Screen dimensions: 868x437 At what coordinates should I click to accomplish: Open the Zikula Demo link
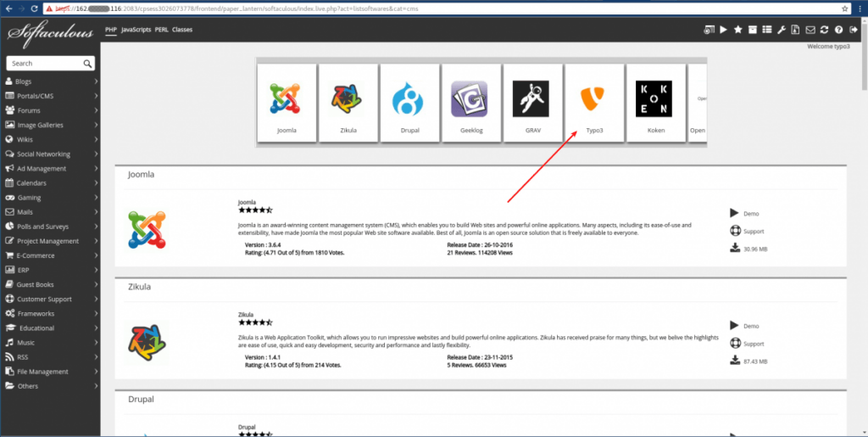click(751, 326)
